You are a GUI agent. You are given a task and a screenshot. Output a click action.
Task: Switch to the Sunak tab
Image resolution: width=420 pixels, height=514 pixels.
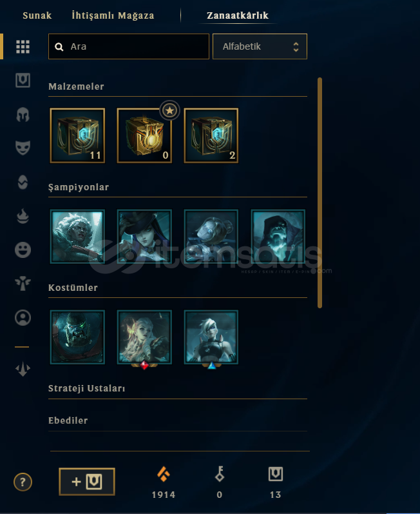(37, 15)
